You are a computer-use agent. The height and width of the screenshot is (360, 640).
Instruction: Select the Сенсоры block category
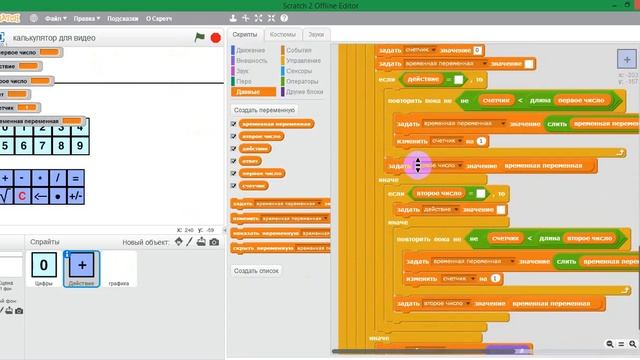299,71
